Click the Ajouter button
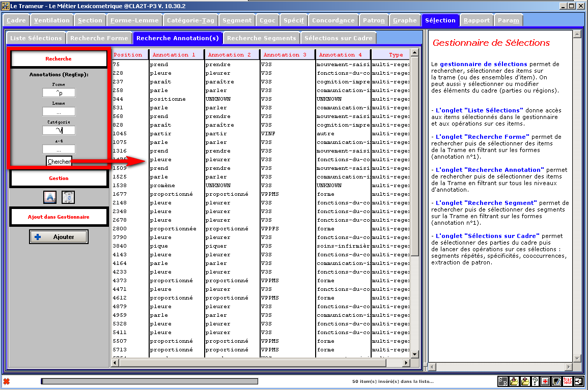Viewport: 588px width, 390px height. (x=59, y=237)
